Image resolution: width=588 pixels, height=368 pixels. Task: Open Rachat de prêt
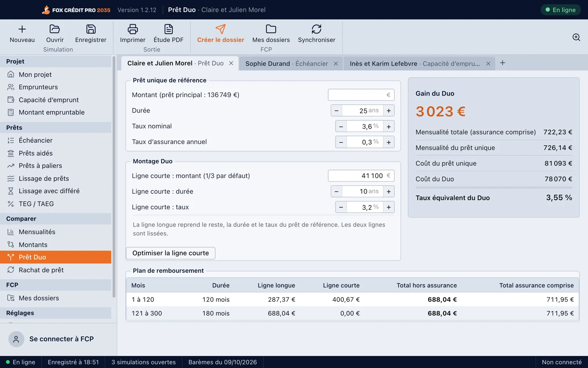pos(56,270)
